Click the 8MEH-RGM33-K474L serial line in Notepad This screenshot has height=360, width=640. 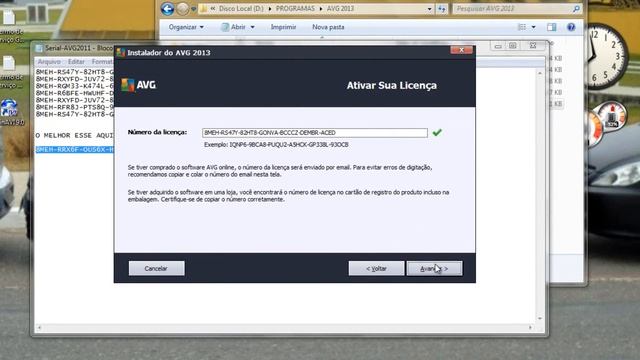tap(74, 86)
